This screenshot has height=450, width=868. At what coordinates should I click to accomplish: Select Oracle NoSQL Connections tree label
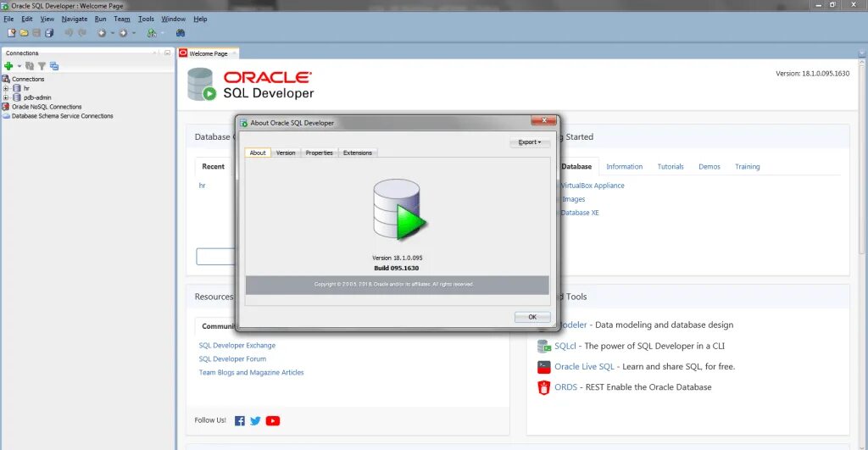[x=47, y=107]
